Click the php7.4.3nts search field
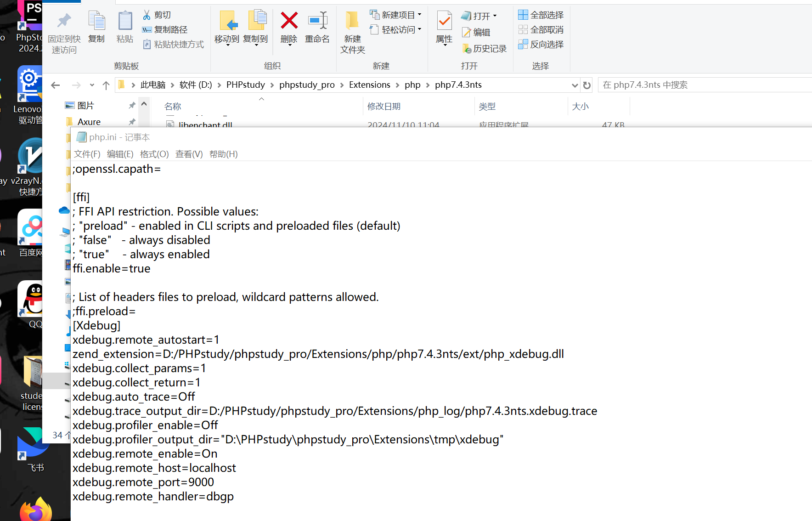Screen dimensions: 812x521 point(705,85)
